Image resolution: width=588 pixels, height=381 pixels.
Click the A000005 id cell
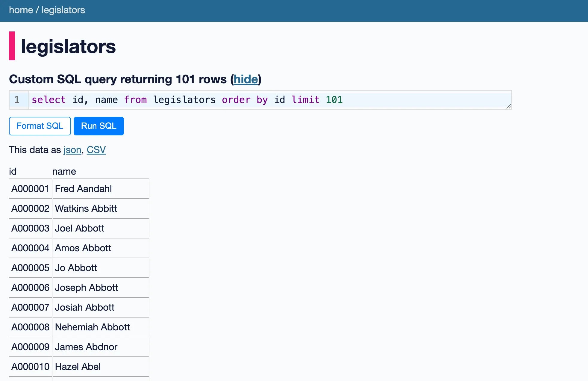pos(30,268)
